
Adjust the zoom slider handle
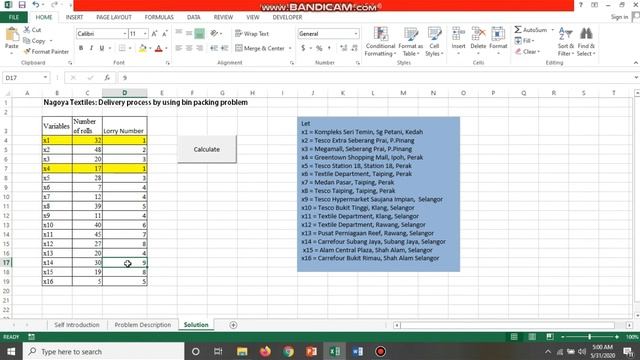coord(589,337)
